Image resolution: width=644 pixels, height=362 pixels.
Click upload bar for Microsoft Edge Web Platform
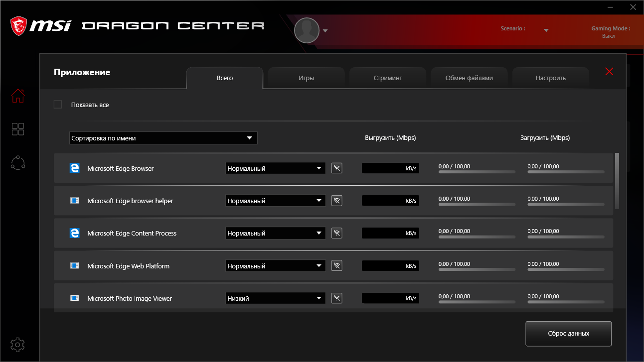coord(477,269)
